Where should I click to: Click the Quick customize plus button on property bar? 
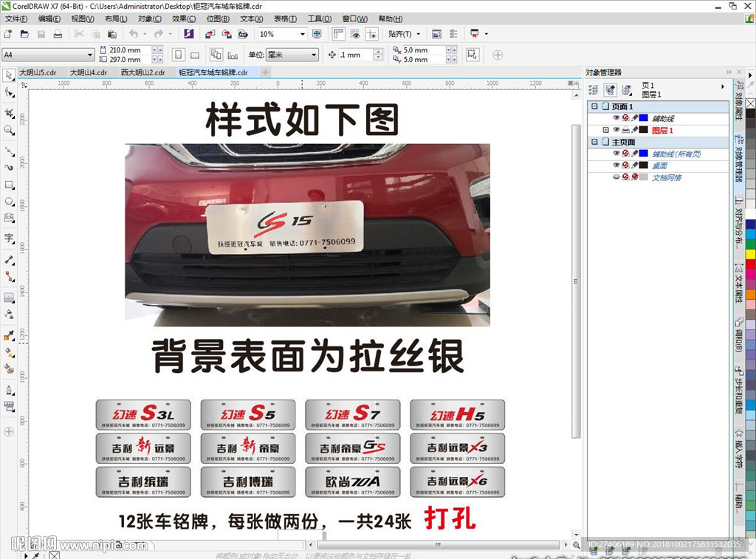point(498,55)
